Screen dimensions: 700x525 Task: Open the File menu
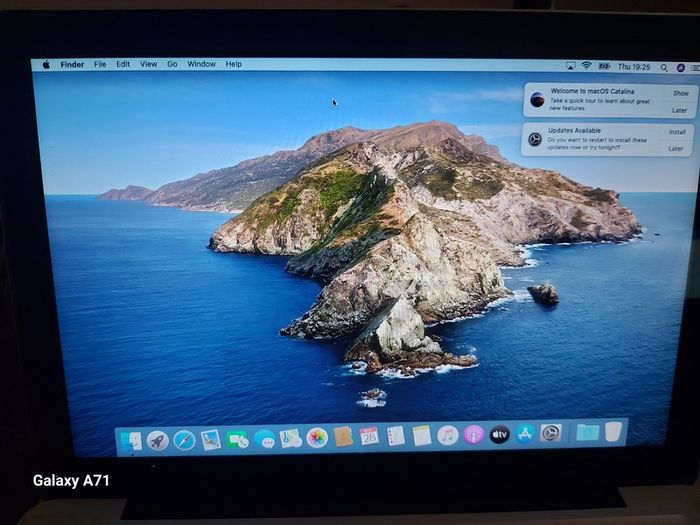[100, 64]
